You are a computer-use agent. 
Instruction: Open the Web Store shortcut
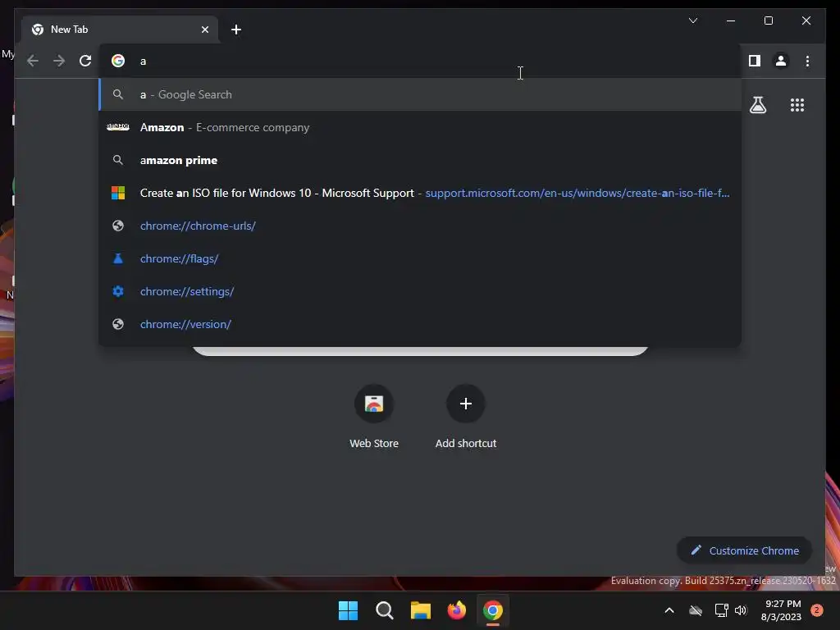tap(374, 416)
